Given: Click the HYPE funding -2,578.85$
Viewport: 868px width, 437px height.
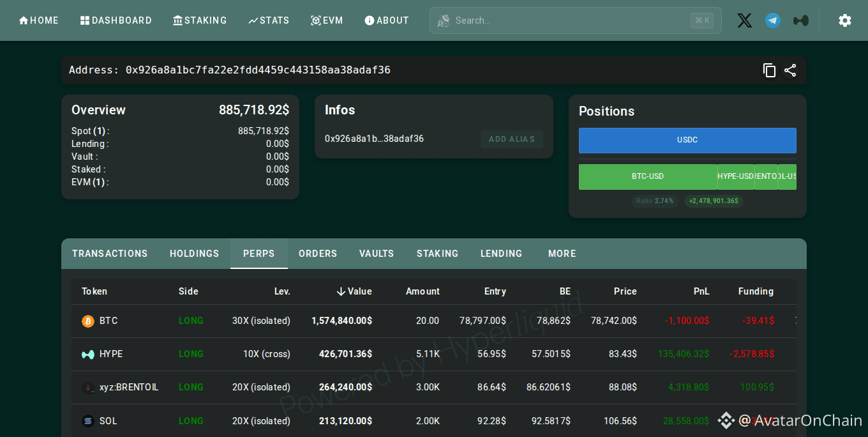Looking at the screenshot, I should point(752,354).
